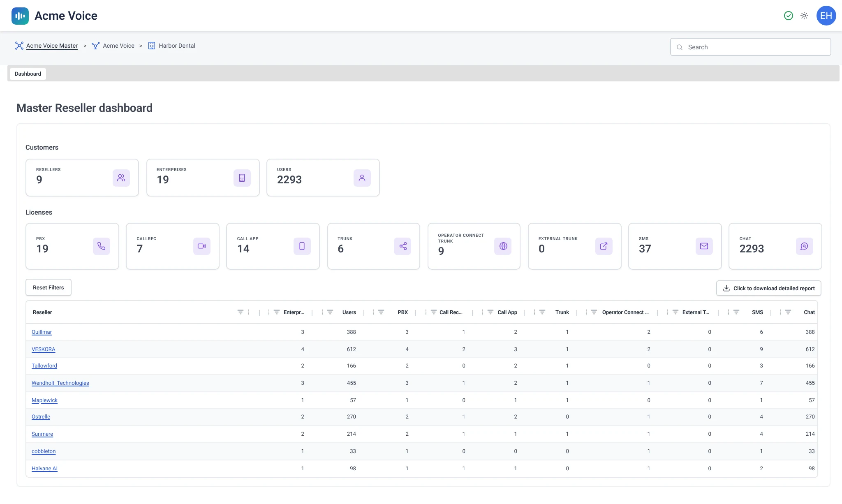The width and height of the screenshot is (842, 504).
Task: Select the Dashboard tab
Action: pos(28,74)
